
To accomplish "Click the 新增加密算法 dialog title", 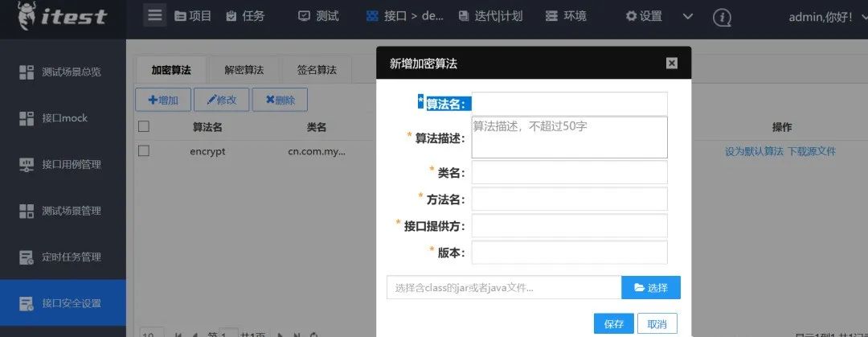I will pos(424,64).
